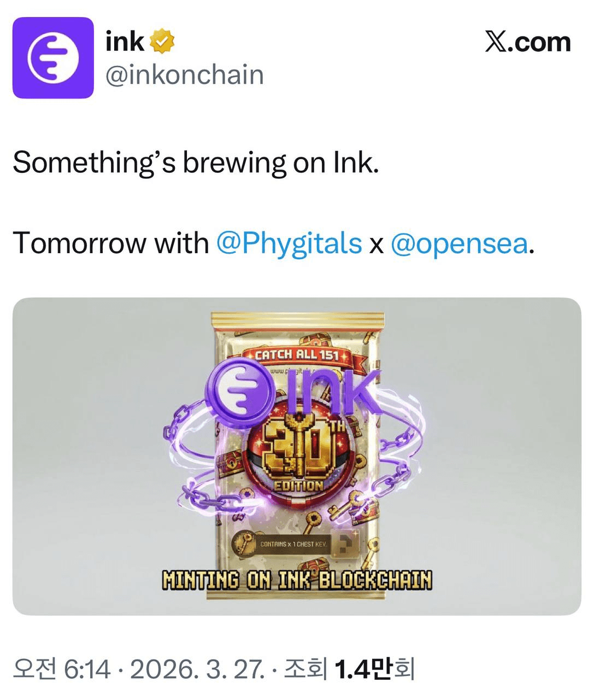This screenshot has height=700, width=594.
Task: Click the key icon beside the chest key label
Action: (243, 544)
